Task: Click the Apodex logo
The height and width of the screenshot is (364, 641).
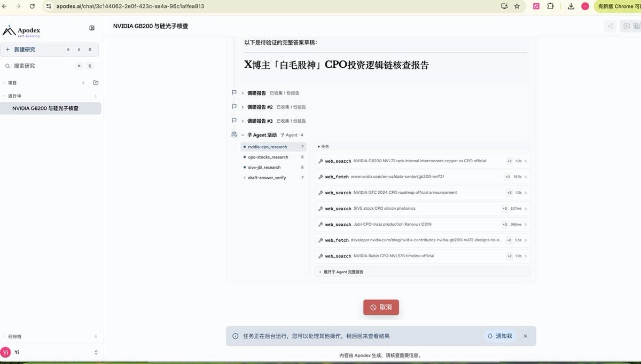Action: (x=22, y=31)
